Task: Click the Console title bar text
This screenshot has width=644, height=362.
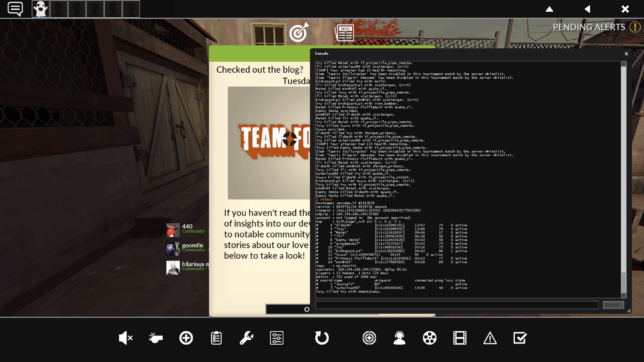Action: point(321,53)
